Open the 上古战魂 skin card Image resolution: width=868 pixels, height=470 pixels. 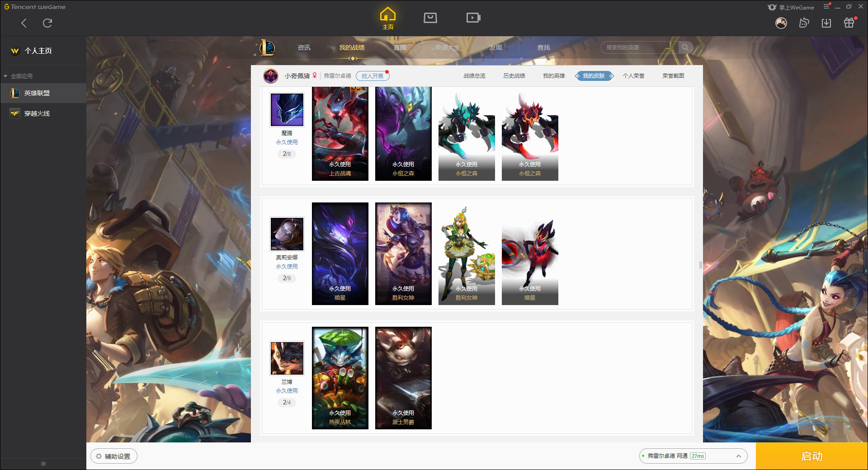[x=340, y=134]
